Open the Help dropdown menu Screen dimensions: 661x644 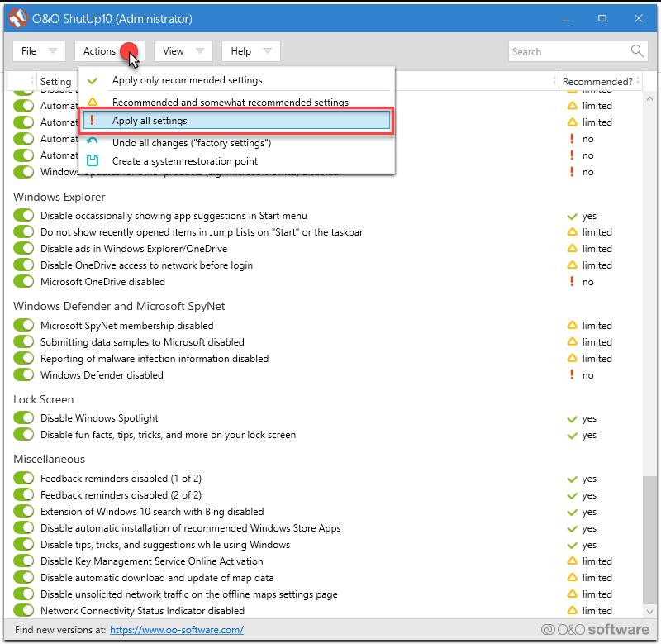251,51
